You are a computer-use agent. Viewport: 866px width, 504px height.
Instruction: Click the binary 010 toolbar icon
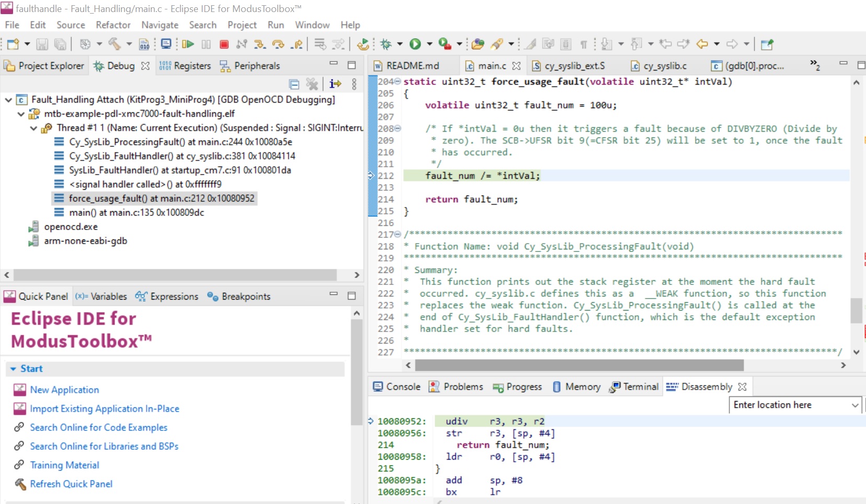click(144, 44)
